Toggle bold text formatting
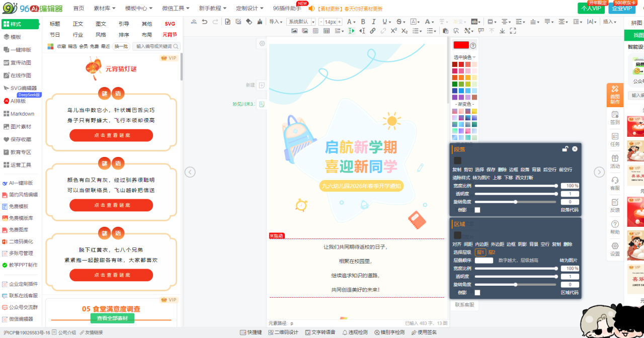The height and width of the screenshot is (338, 644). point(361,22)
